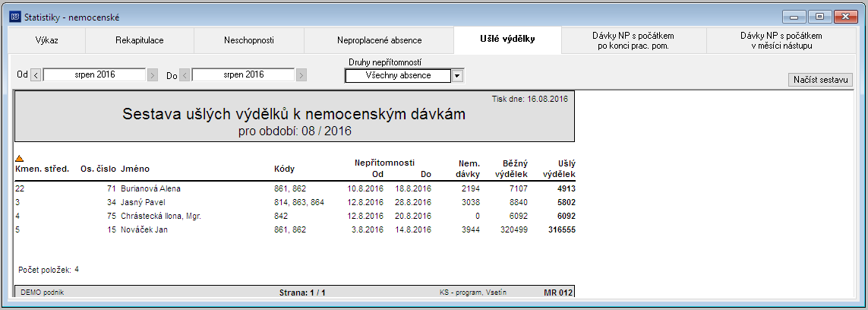Click codes cell 814, 863, 864
868x310 pixels.
[299, 202]
